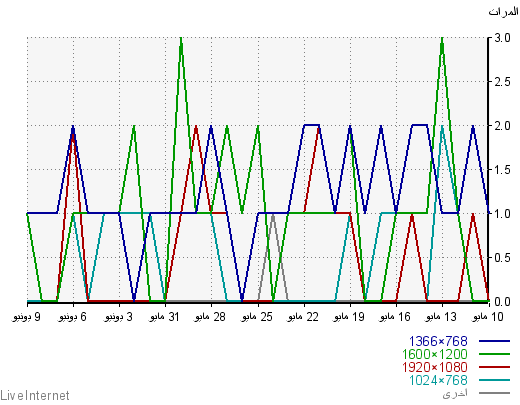Click the '10 مايو' date axis label
The width and height of the screenshot is (520, 405).
(487, 317)
